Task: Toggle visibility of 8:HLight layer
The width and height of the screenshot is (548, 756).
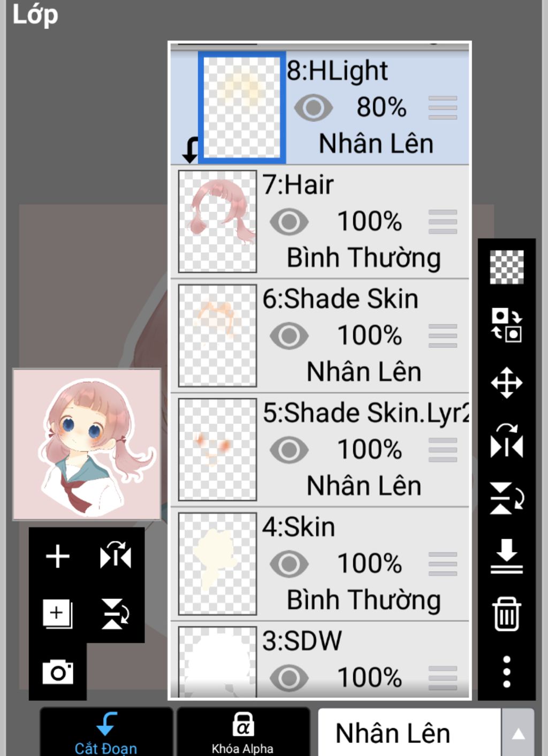Action: [313, 108]
